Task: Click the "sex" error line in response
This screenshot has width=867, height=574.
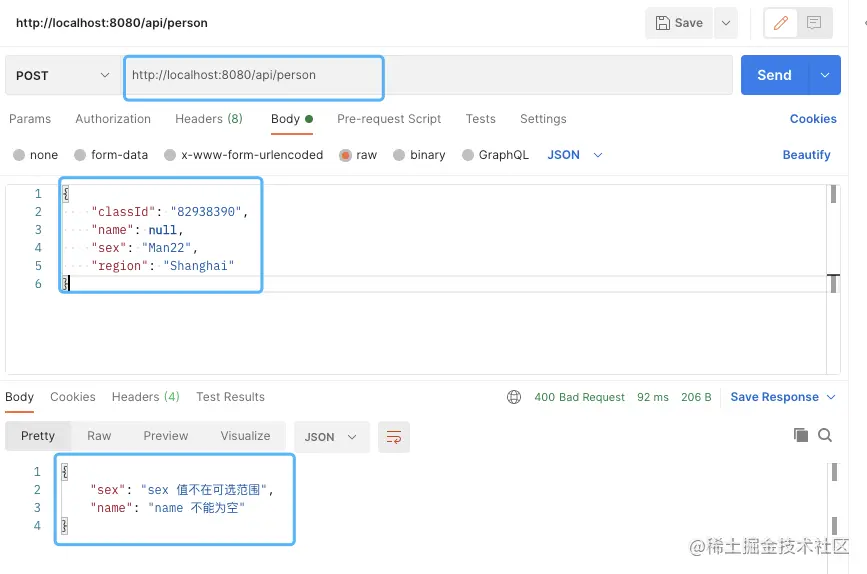Action: (182, 490)
